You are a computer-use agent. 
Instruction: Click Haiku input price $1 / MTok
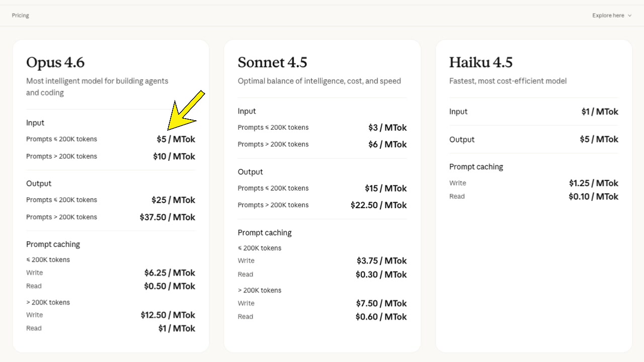[x=600, y=112]
